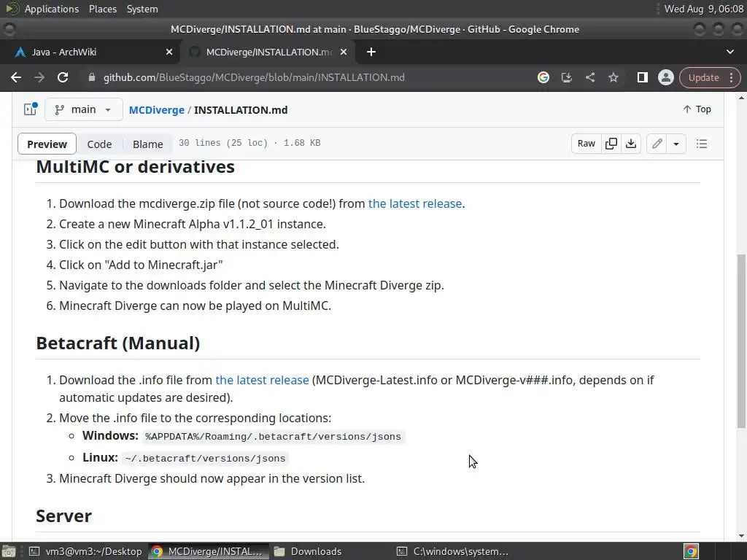
Task: Click the Windows path %APPDATA%/Roaming/.betacraft code
Action: point(273,437)
